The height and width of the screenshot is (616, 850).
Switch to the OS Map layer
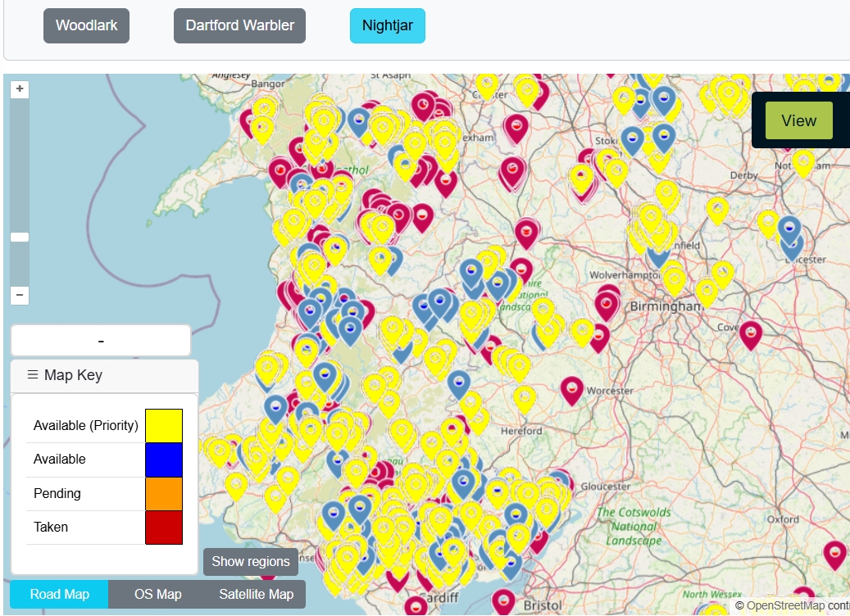[x=157, y=595]
